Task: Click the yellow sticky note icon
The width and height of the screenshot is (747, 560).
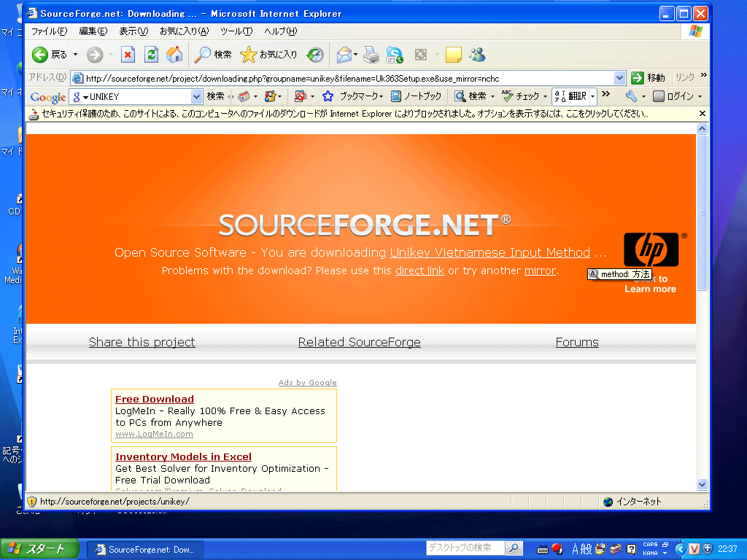Action: [x=453, y=55]
